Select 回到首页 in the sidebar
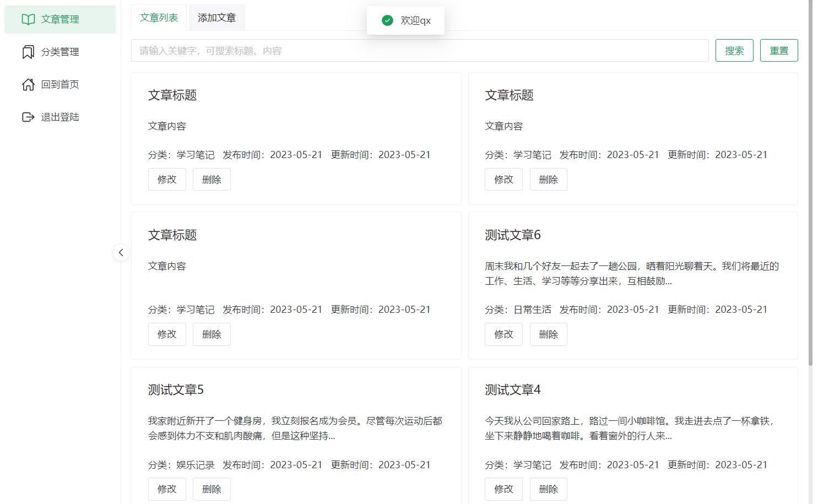 pos(59,84)
